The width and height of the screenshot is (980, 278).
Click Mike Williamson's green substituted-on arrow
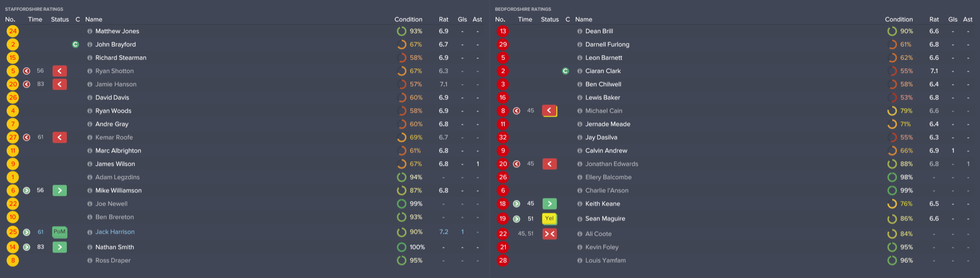60,190
